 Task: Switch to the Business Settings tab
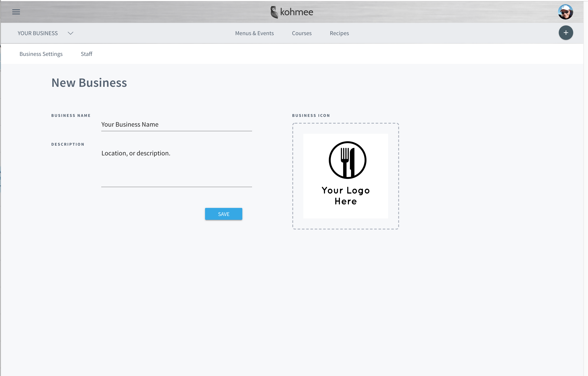pos(41,54)
